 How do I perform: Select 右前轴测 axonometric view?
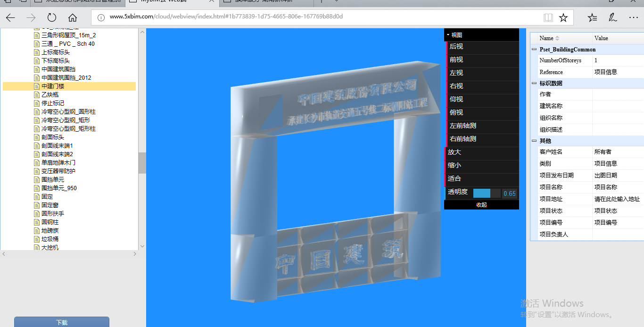[x=482, y=139]
